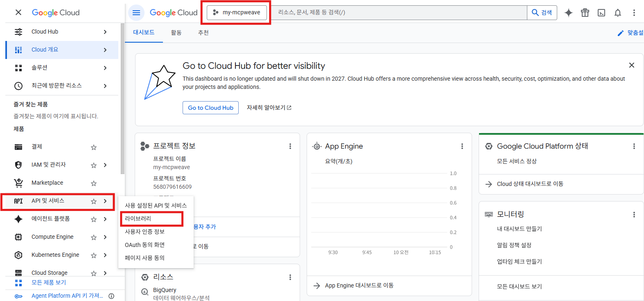Click the Go to Cloud Hub button
The width and height of the screenshot is (644, 301).
pos(210,108)
